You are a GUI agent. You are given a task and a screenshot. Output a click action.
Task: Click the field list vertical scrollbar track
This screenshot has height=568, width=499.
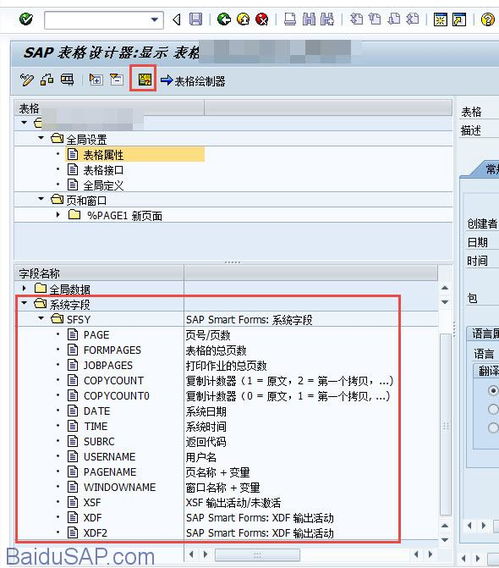coord(445,426)
